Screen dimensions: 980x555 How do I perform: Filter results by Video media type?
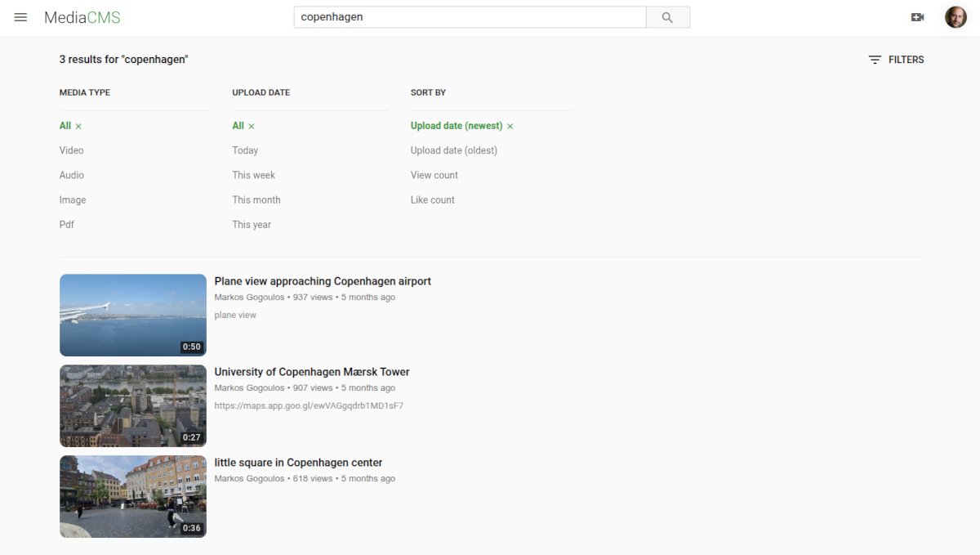point(71,150)
